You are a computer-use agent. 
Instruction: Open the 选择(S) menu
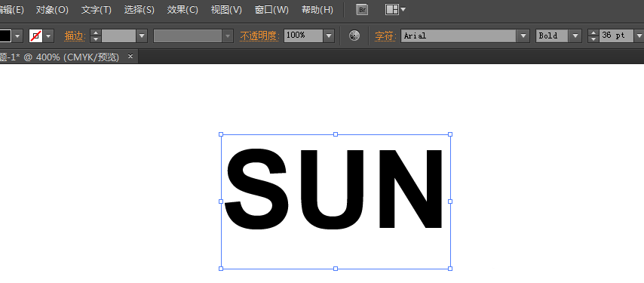point(140,10)
